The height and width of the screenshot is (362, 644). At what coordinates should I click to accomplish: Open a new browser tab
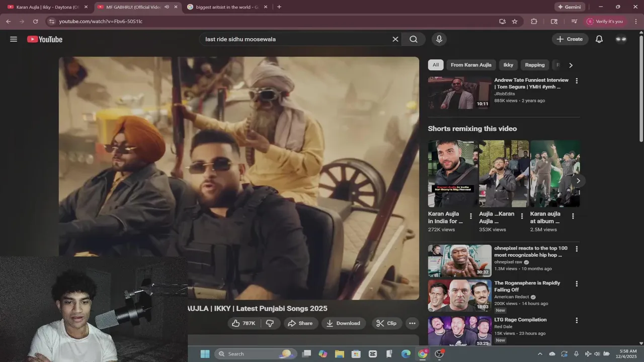[279, 7]
